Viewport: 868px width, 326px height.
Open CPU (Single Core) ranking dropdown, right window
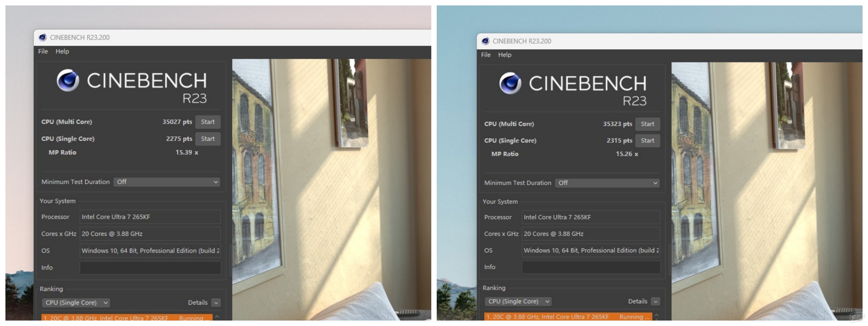coord(518,301)
